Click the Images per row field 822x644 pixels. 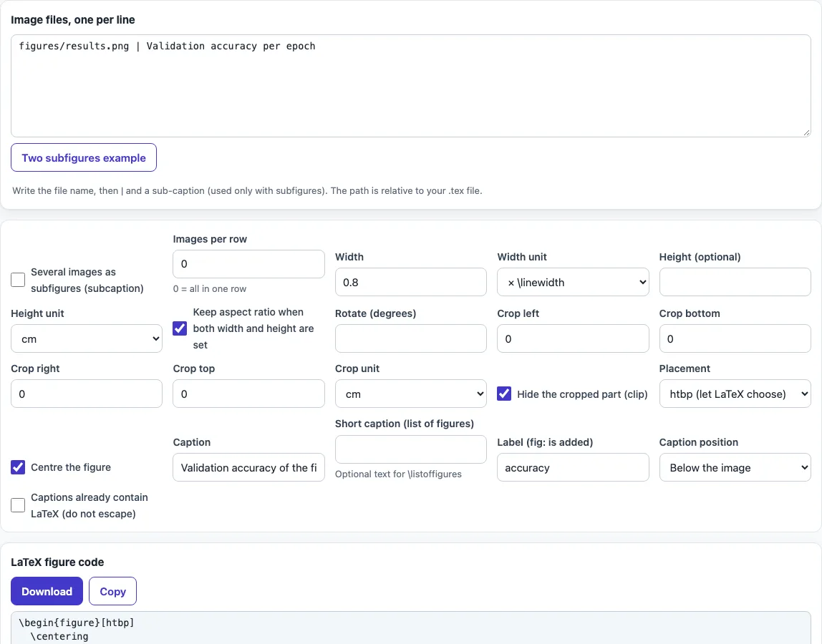248,264
